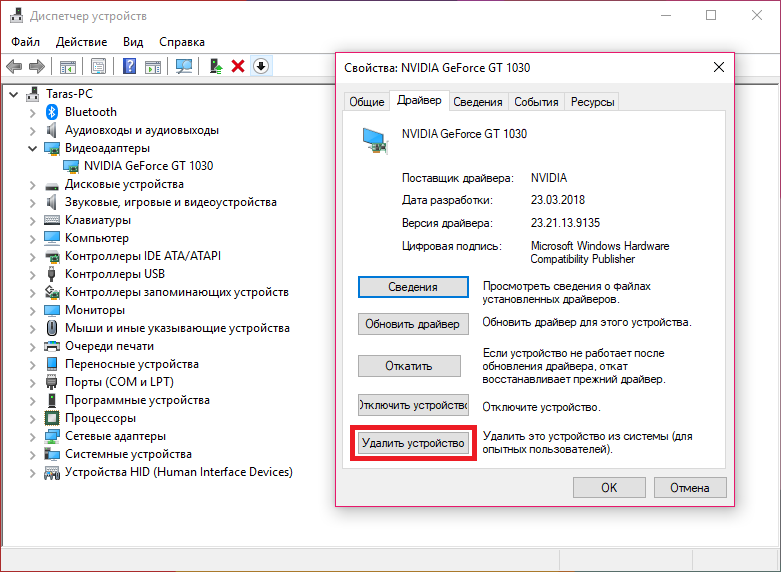Click the Устройства HID icon

pyautogui.click(x=52, y=472)
